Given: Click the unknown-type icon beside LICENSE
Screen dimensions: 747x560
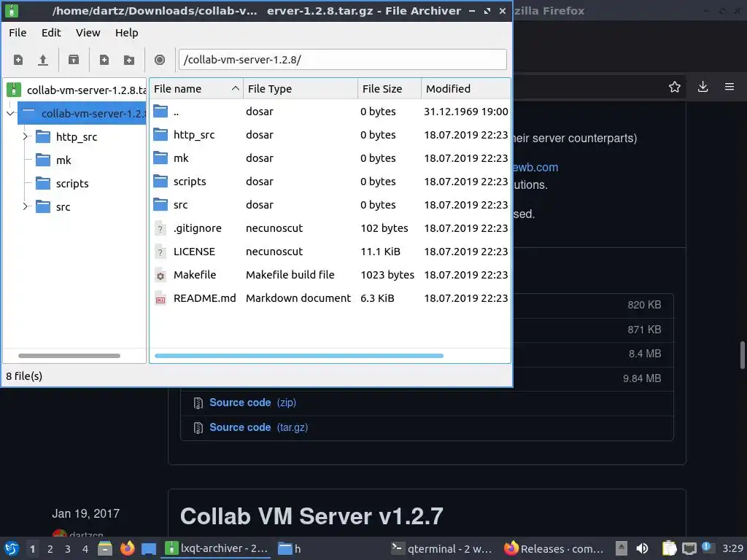Looking at the screenshot, I should (160, 252).
